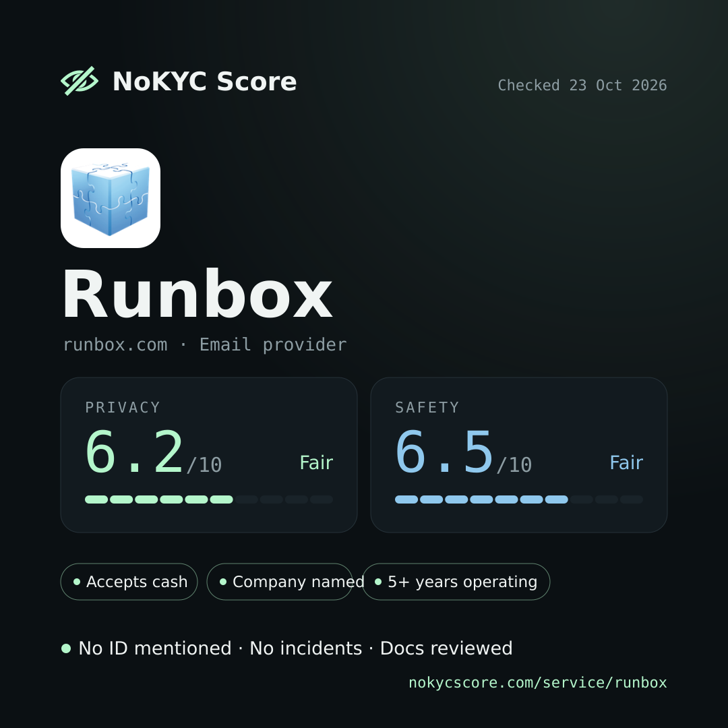Click the blue safety score progress bar
The image size is (728, 728).
[519, 499]
